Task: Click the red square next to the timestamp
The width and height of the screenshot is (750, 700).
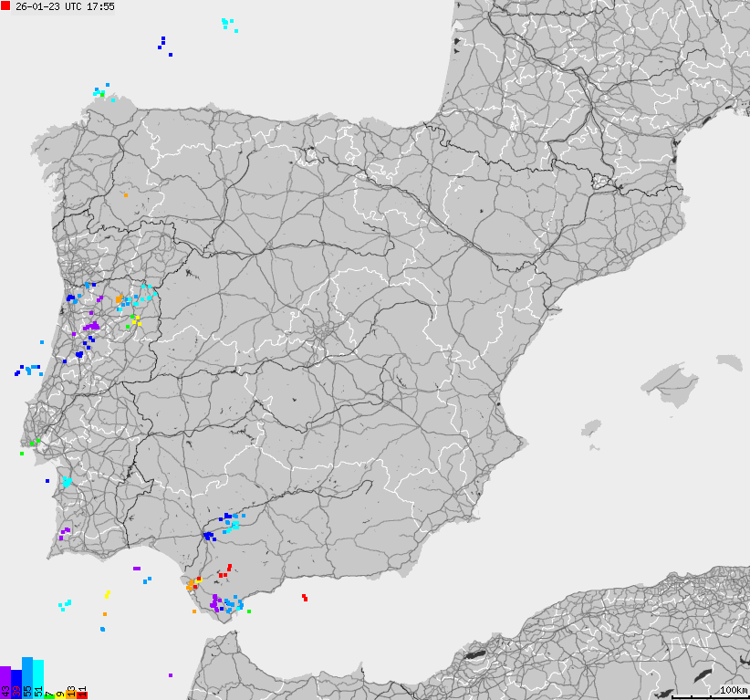Action: (x=5, y=6)
